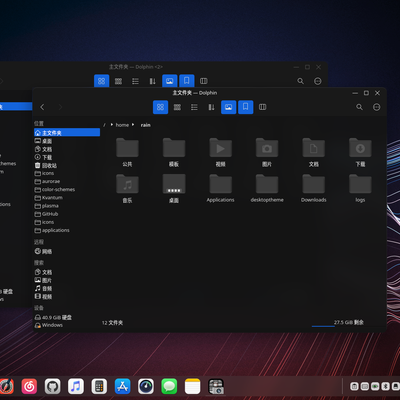Expand the arrow before 'rain' in breadcrumb
The image size is (400, 400).
tap(133, 125)
